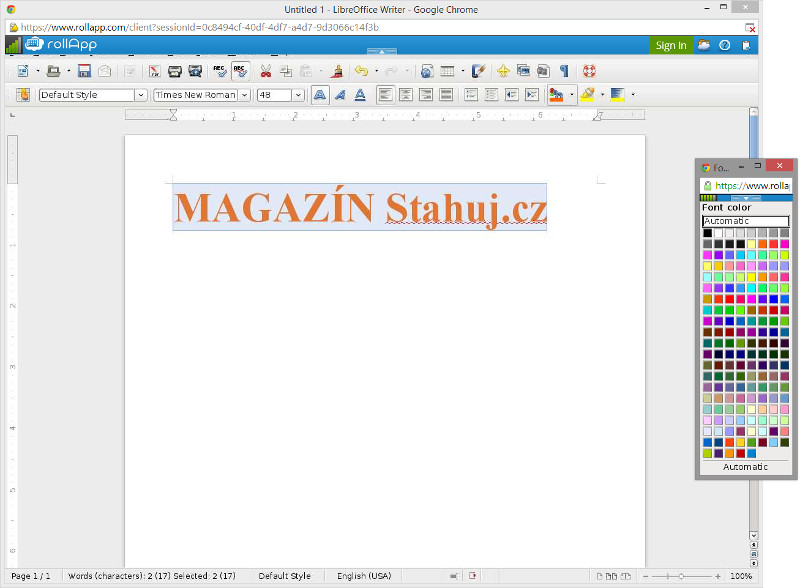
Task: Toggle Bold formatting
Action: pyautogui.click(x=320, y=95)
